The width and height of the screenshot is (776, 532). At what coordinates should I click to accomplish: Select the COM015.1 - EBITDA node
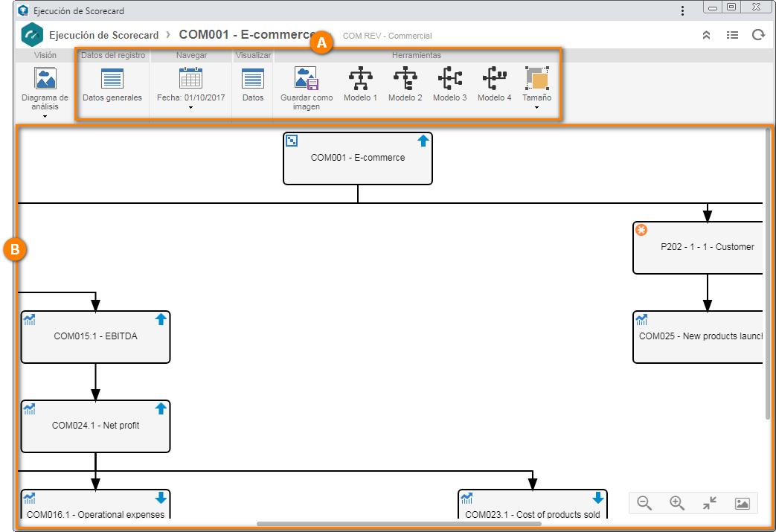pos(95,337)
